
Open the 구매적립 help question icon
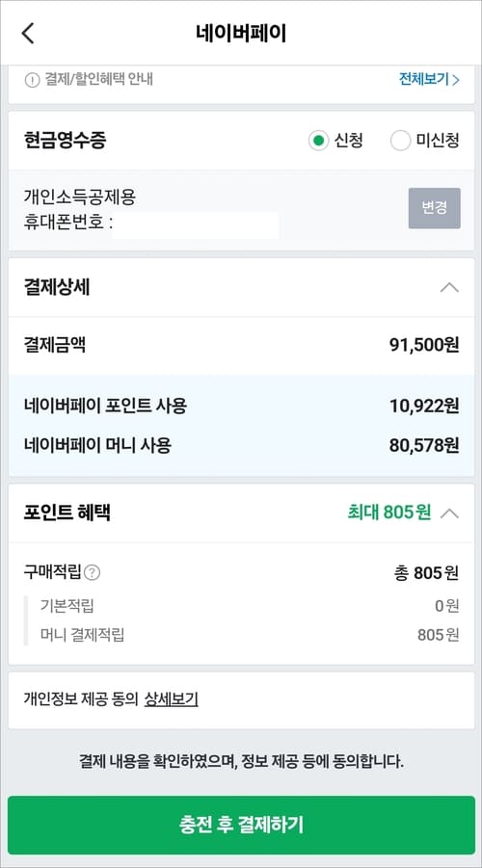[x=93, y=573]
